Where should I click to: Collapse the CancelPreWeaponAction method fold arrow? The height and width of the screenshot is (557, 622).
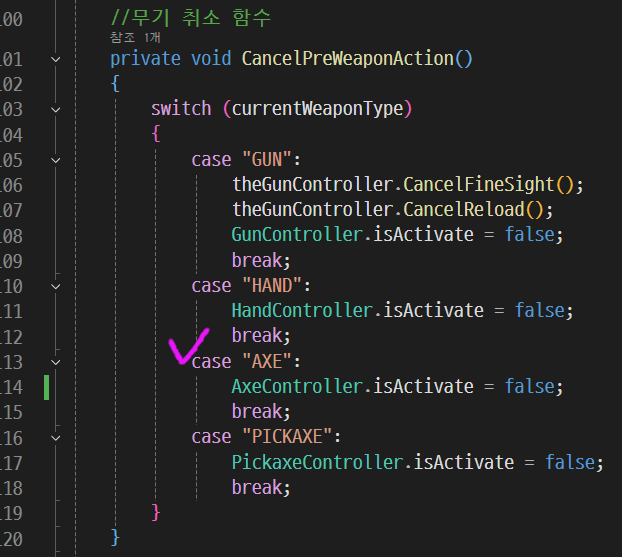coord(56,60)
